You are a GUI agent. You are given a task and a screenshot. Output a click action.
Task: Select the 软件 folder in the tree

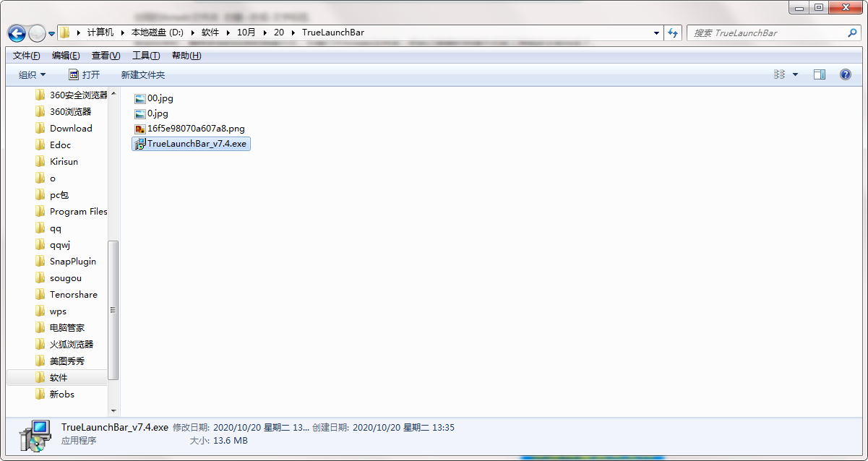[59, 378]
